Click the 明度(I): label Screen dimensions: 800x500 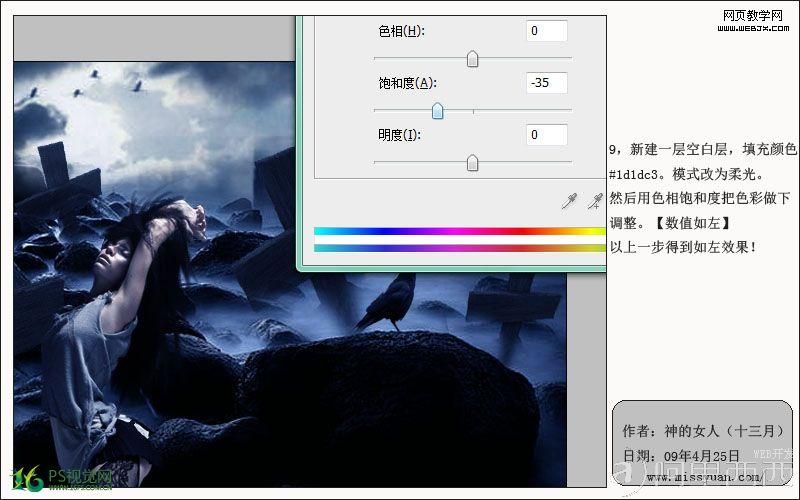tap(399, 135)
